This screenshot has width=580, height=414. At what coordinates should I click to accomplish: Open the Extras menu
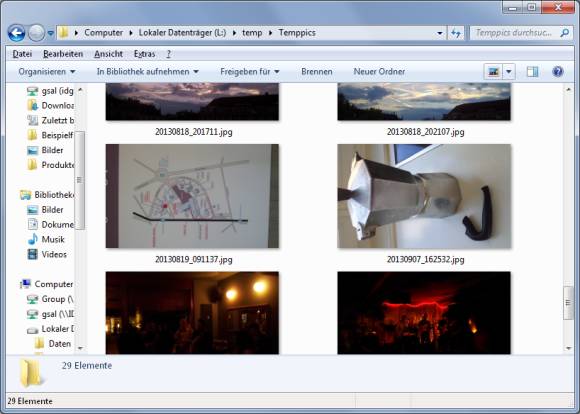coord(144,54)
